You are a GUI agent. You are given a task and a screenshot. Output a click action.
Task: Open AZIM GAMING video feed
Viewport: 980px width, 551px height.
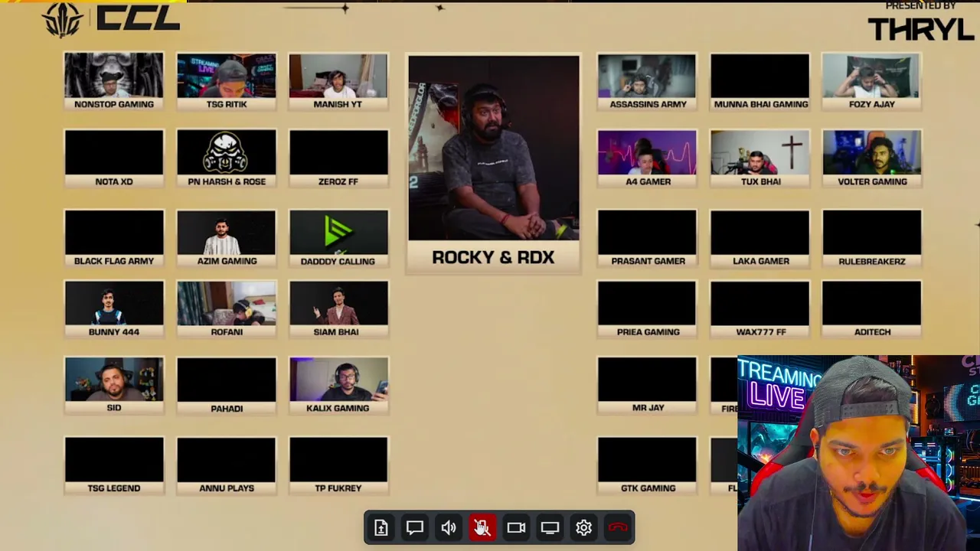click(x=227, y=238)
